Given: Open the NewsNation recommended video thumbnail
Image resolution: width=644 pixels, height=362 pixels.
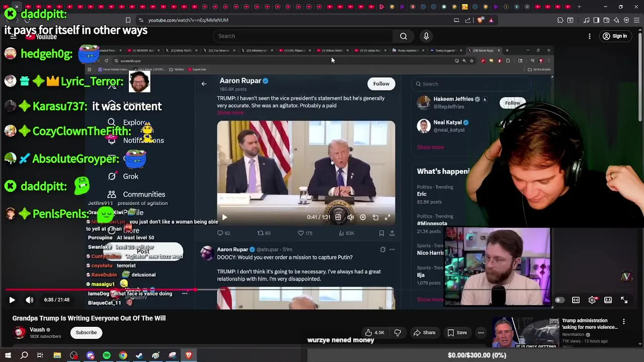Looking at the screenshot, I should 525,332.
